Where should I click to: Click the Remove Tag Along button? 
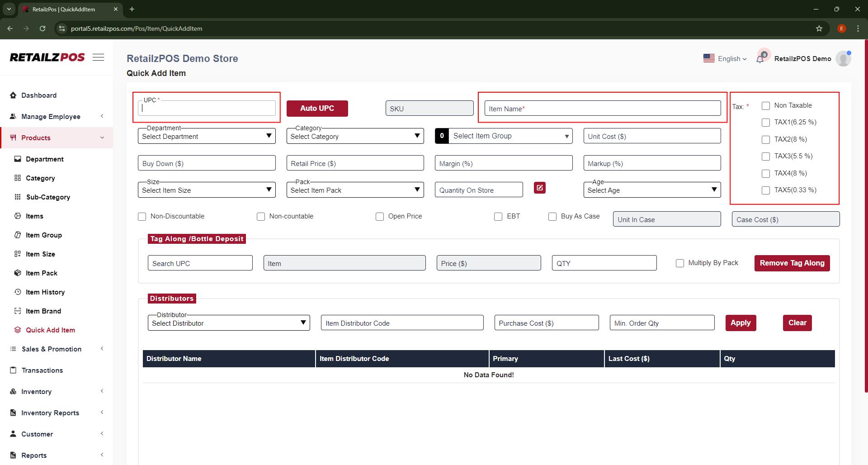pyautogui.click(x=792, y=263)
